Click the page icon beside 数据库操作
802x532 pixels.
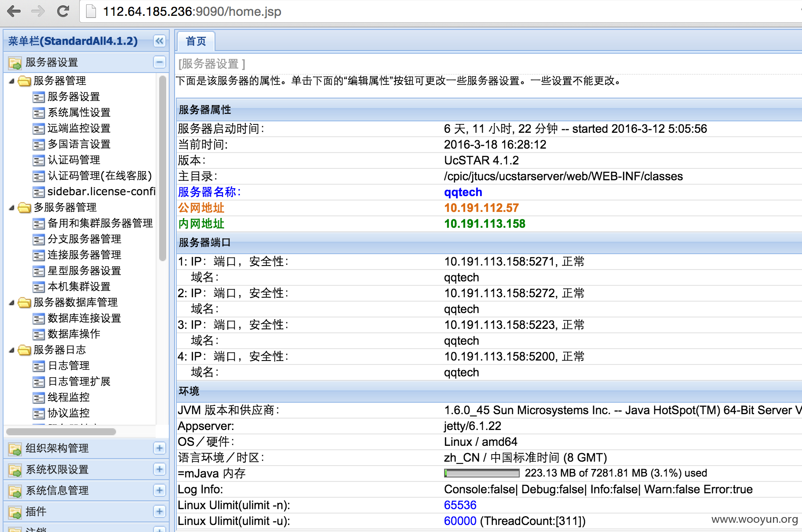pyautogui.click(x=39, y=335)
